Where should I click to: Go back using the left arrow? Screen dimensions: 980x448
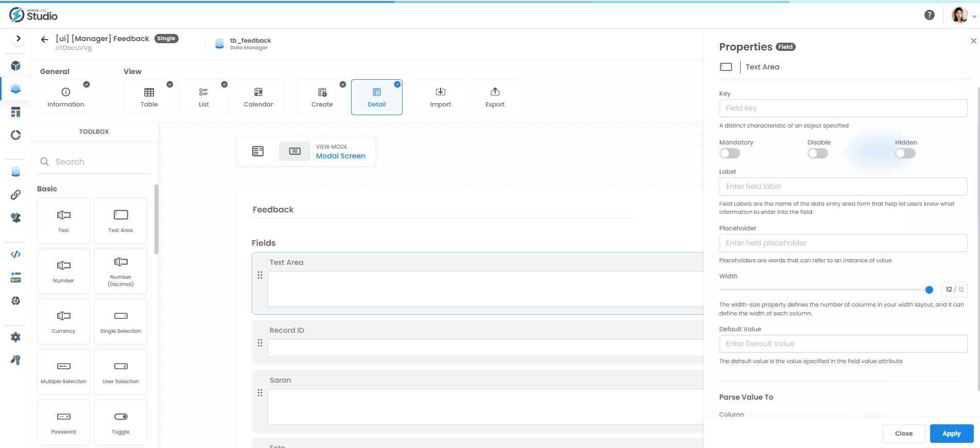point(45,39)
